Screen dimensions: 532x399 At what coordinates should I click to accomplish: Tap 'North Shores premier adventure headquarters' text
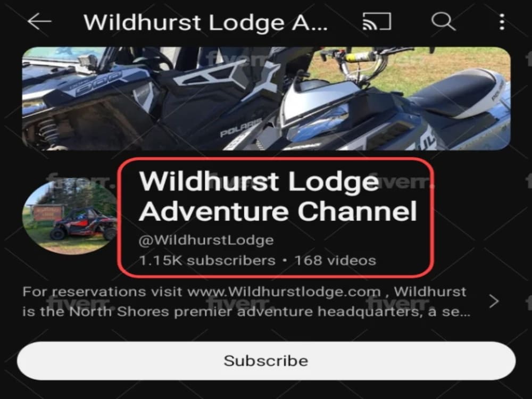coord(242,311)
